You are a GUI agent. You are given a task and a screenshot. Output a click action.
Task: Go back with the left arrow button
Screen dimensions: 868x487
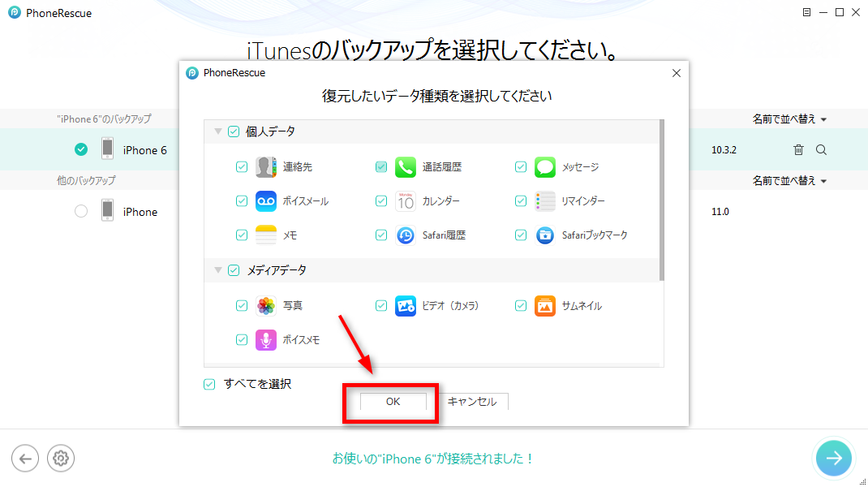pyautogui.click(x=25, y=459)
